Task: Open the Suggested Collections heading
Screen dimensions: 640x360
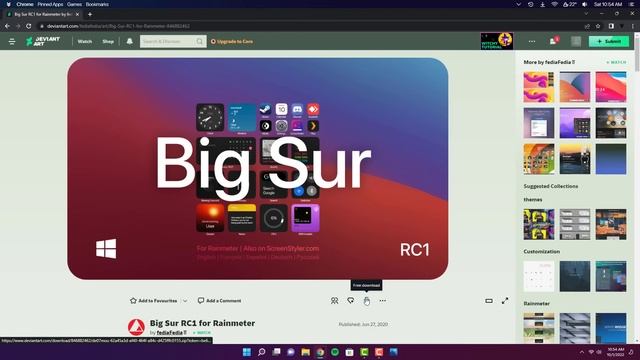Action: [551, 186]
